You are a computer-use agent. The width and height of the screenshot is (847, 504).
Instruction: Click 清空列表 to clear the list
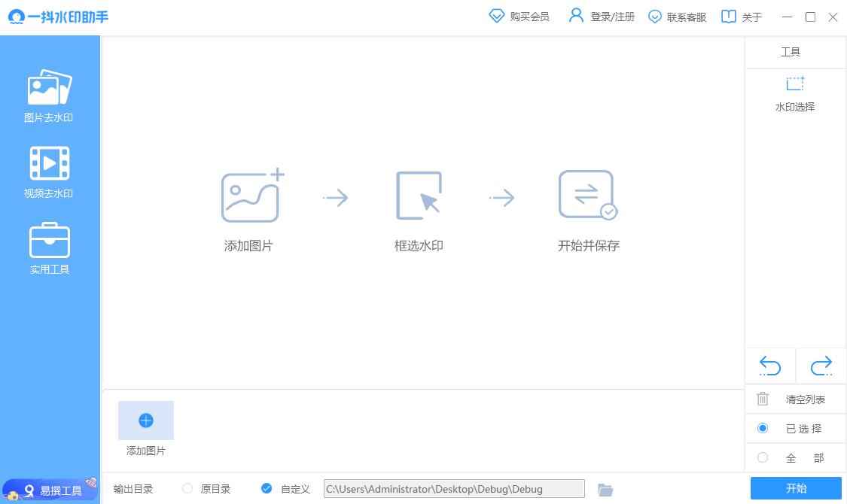tap(794, 399)
